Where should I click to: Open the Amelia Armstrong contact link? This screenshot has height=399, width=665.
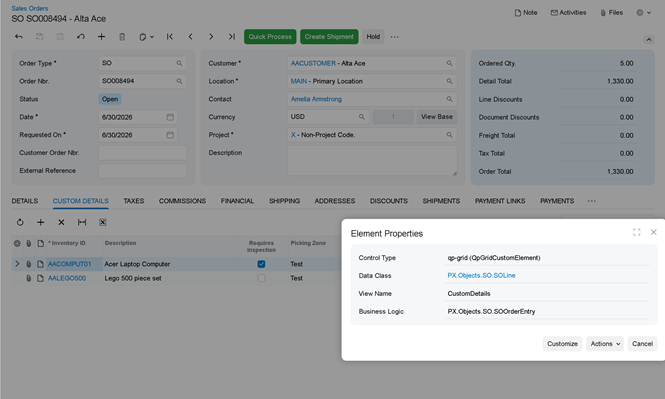point(316,99)
